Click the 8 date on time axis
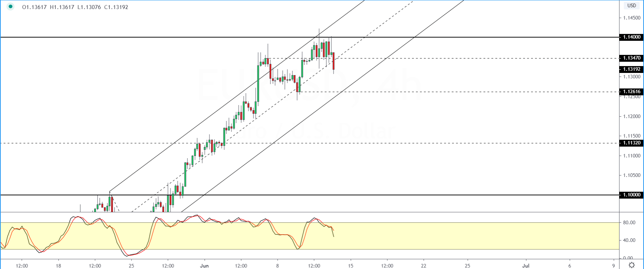Screen dimensions: 644x269 pyautogui.click(x=278, y=266)
